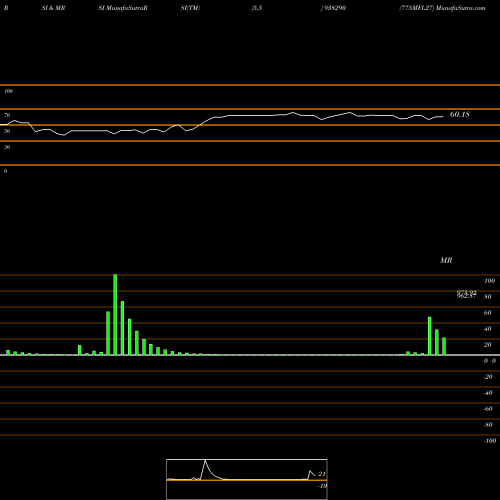Click the RSI left-axis 30 label
The height and width of the screenshot is (500, 500).
7,147
